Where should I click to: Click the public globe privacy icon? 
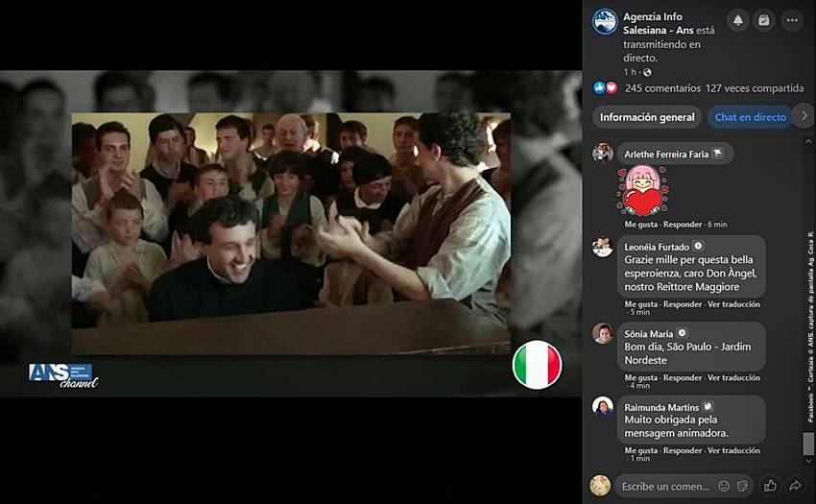coord(647,72)
